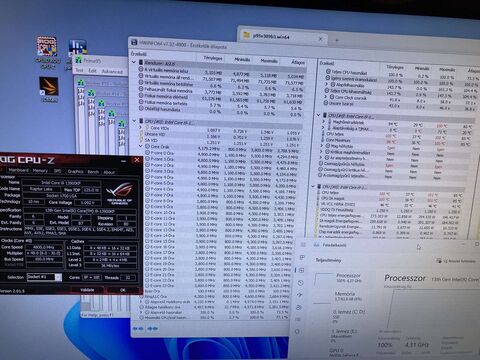Image resolution: width=480 pixels, height=360 pixels.
Task: Click the Prime95 title bar icon
Action: (78, 61)
